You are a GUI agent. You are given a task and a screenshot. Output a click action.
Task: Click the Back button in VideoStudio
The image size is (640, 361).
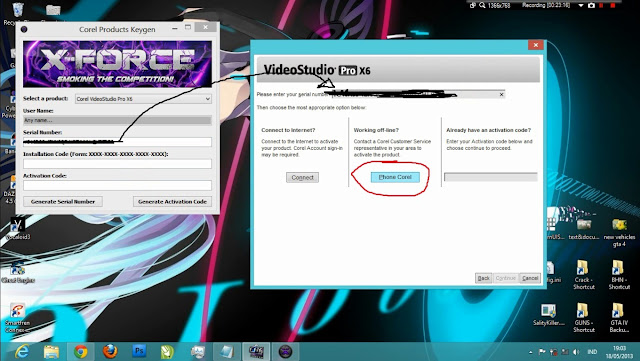tap(484, 278)
